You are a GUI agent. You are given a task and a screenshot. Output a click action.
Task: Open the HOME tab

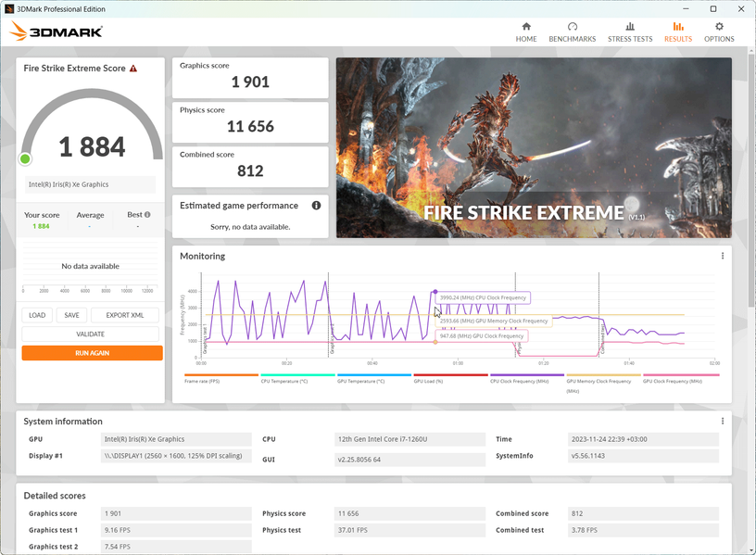point(526,32)
